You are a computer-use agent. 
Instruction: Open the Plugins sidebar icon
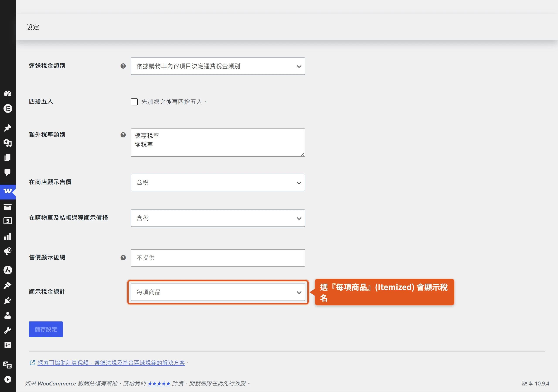tap(8, 301)
